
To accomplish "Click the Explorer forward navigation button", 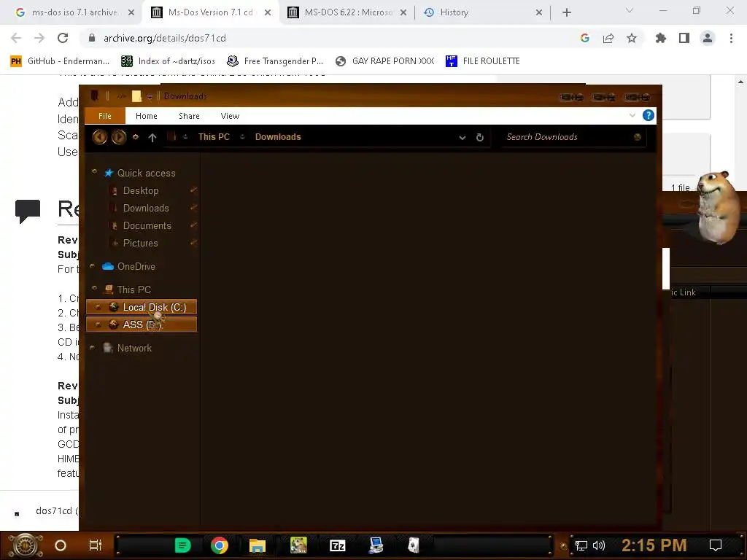I will point(119,137).
